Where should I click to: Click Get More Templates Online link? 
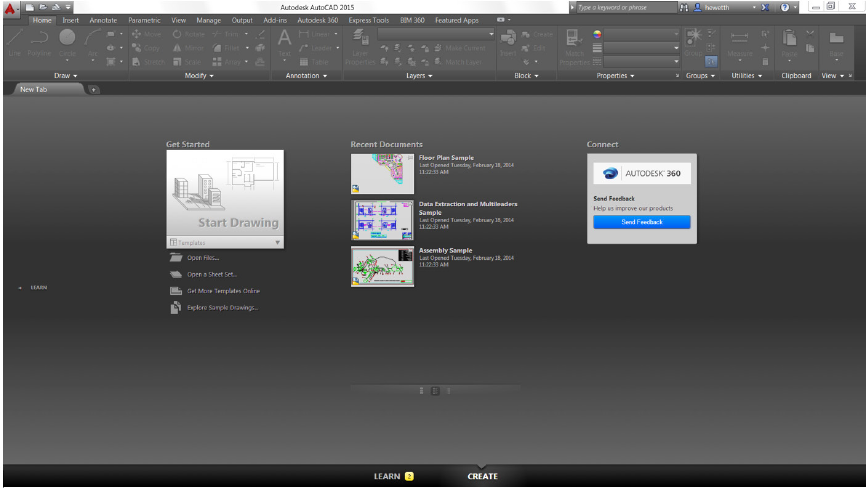coord(223,291)
